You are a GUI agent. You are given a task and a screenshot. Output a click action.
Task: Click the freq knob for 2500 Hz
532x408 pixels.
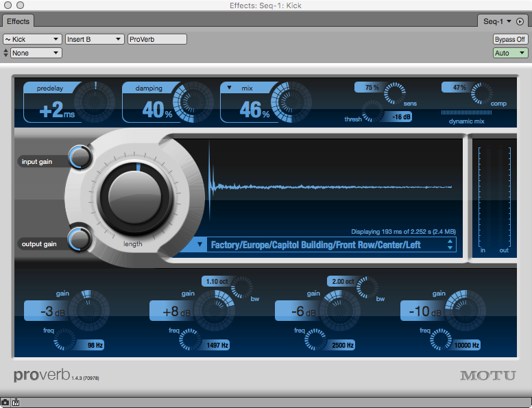point(315,339)
